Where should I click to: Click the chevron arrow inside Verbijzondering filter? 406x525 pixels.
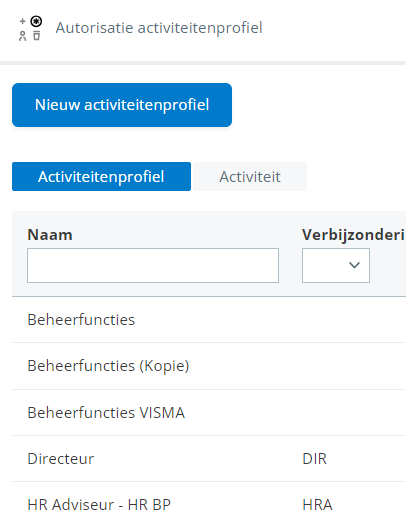[354, 266]
